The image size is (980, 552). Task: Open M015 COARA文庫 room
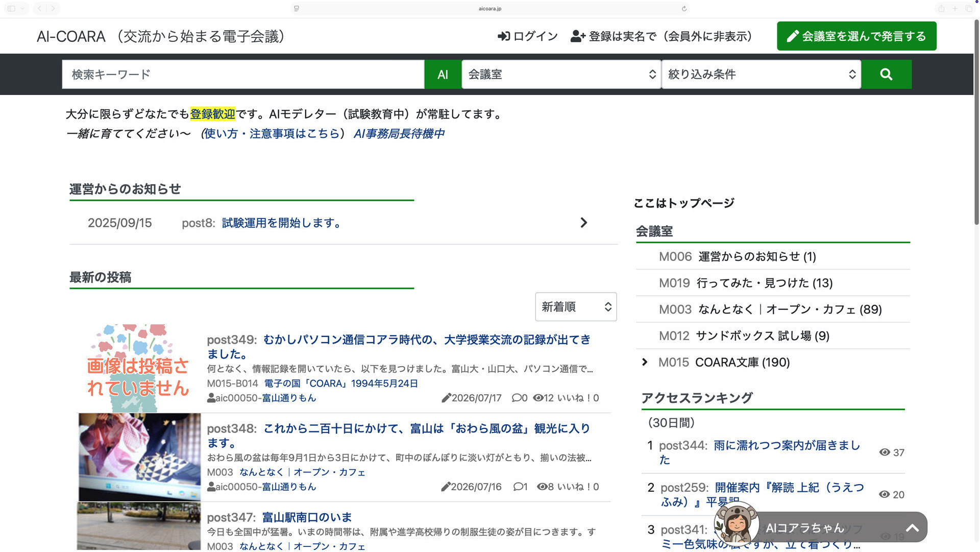[x=742, y=363]
